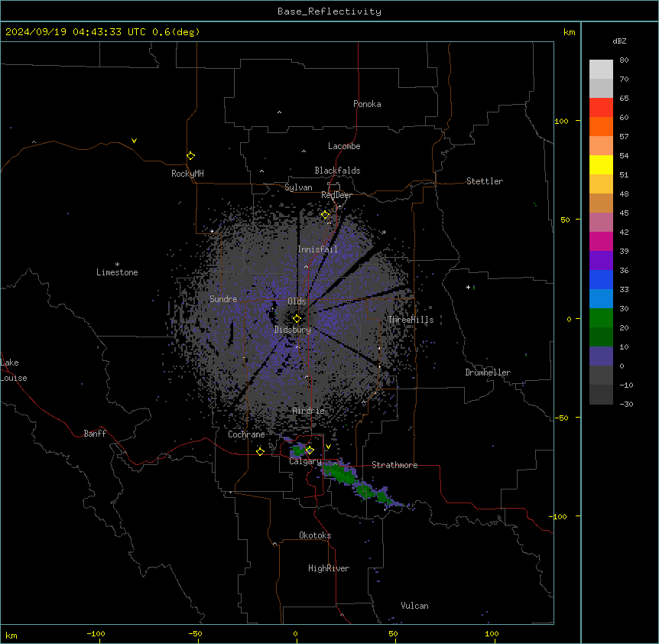Click the radar site diamond between Olds and Didsbury

point(297,318)
